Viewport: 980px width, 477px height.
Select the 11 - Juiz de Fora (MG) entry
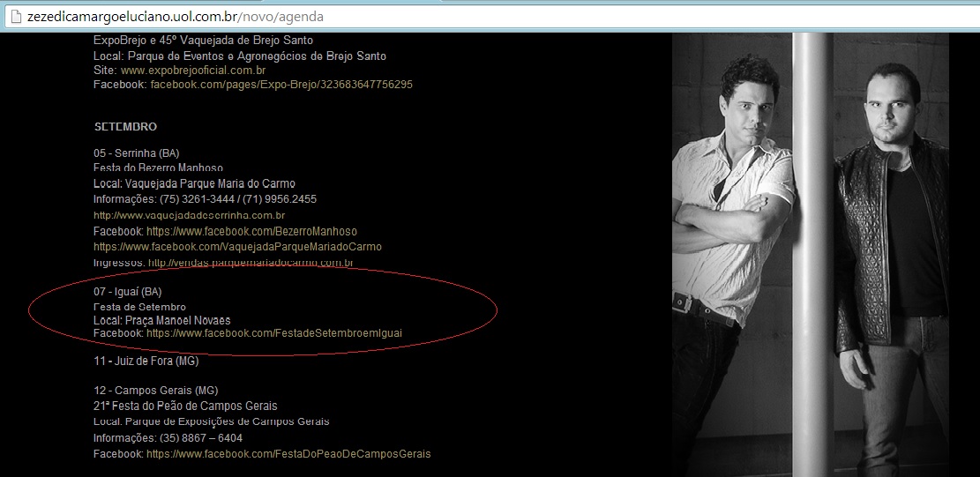146,361
